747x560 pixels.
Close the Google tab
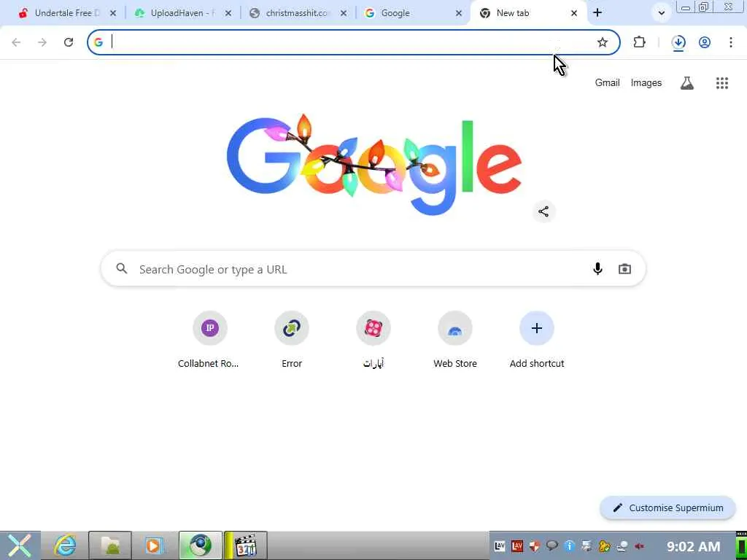click(459, 13)
